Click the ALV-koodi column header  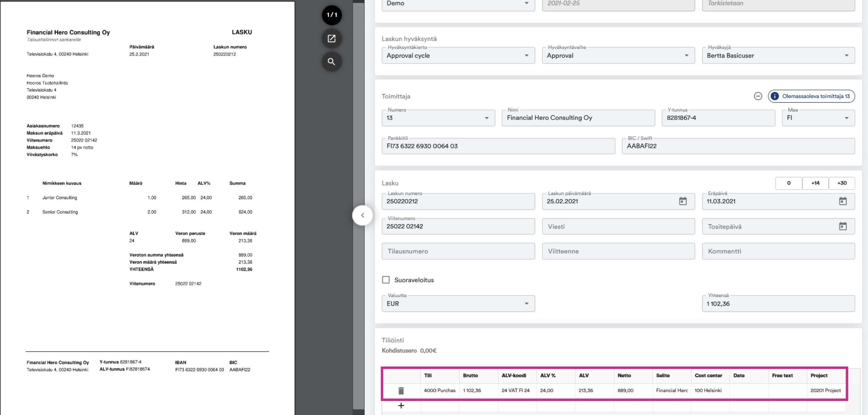(517, 376)
